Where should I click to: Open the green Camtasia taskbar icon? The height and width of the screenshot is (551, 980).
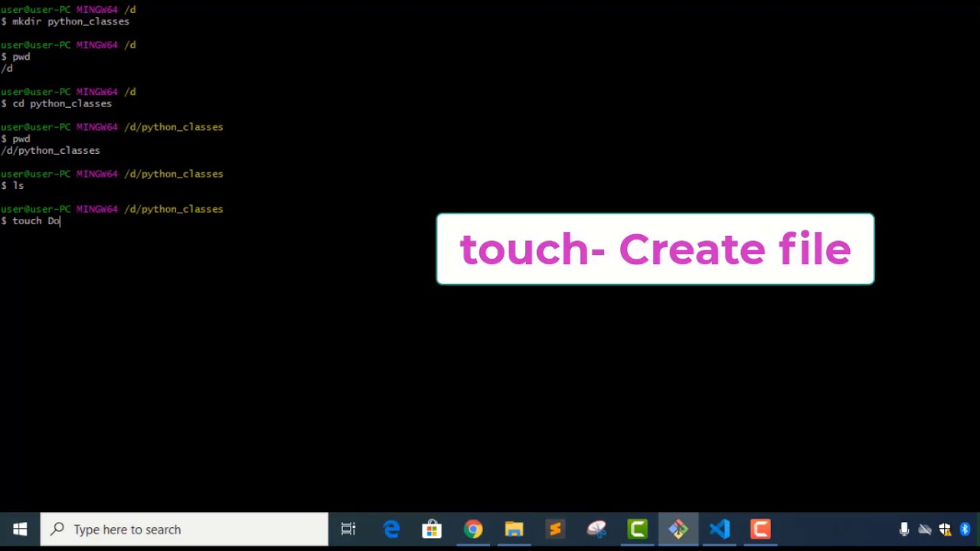pos(638,530)
